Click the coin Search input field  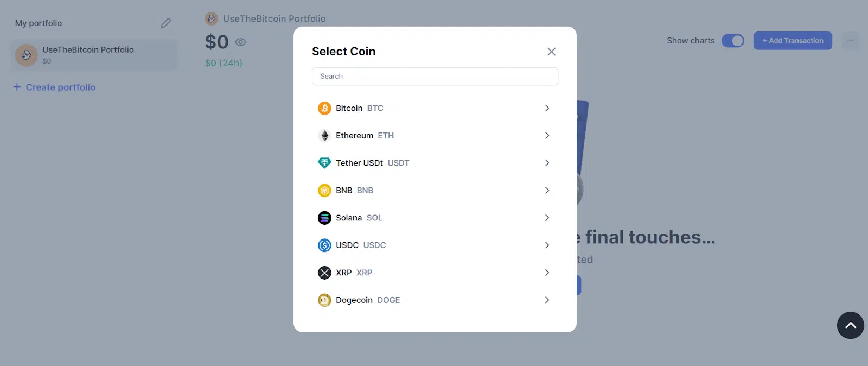pyautogui.click(x=435, y=77)
